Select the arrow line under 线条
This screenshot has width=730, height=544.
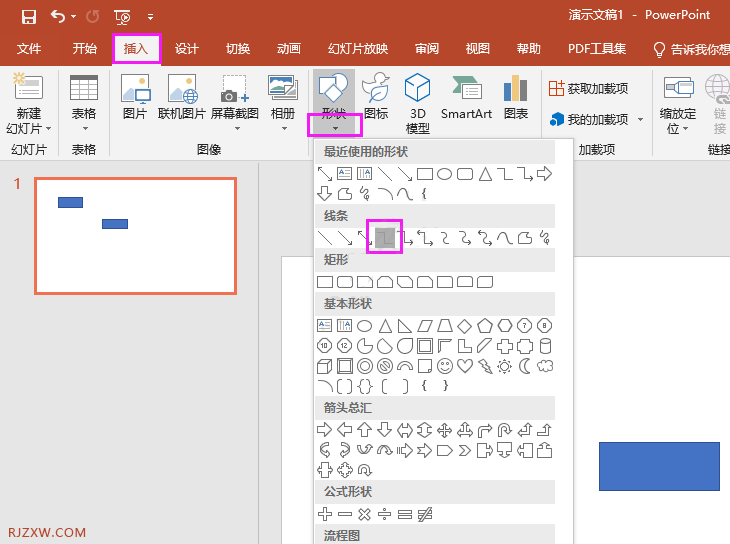point(345,238)
